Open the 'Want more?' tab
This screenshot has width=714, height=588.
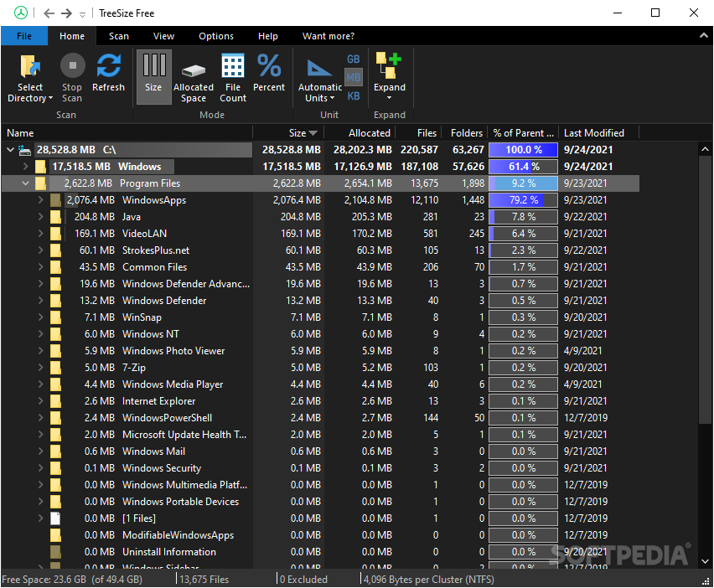click(329, 36)
